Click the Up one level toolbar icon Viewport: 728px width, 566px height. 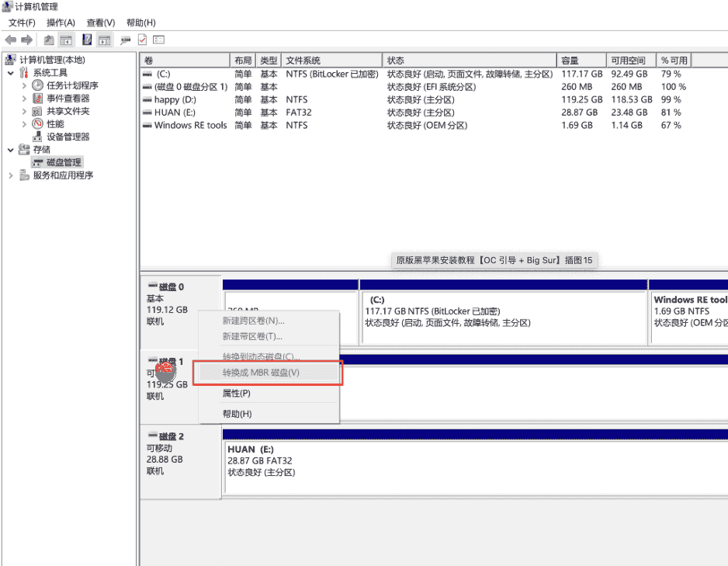[49, 40]
